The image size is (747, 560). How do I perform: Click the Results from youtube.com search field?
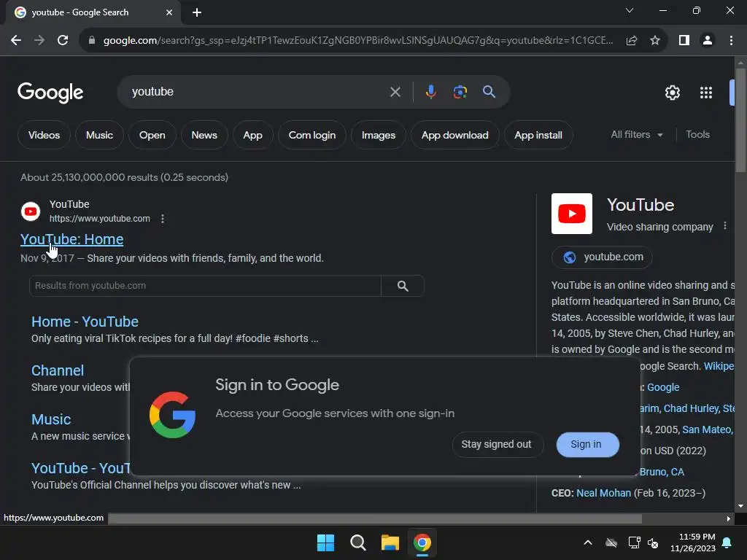coord(205,286)
